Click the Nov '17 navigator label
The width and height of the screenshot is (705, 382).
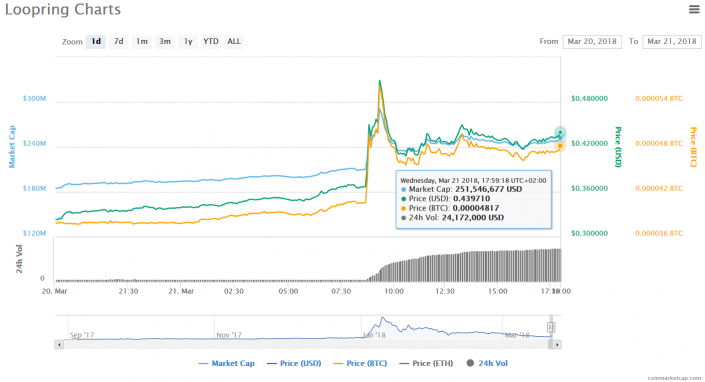[229, 335]
